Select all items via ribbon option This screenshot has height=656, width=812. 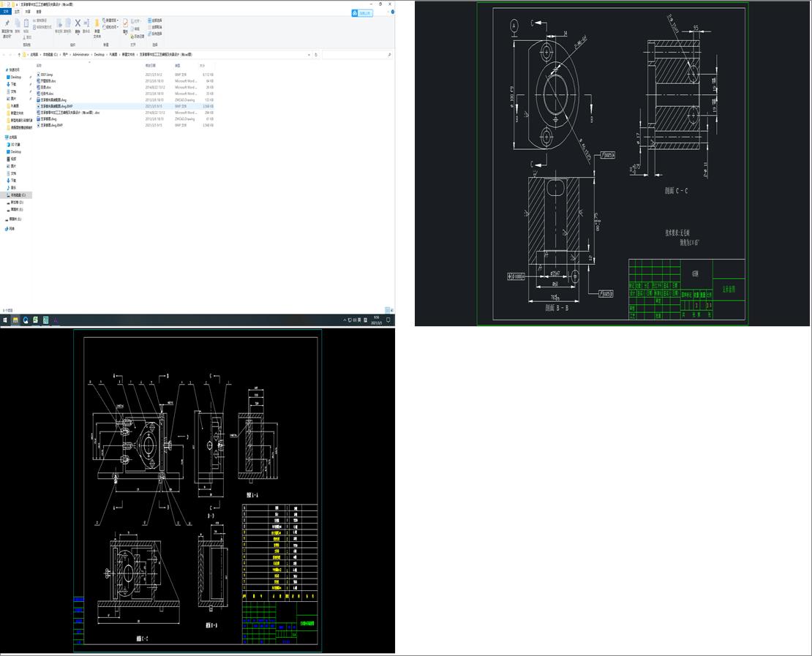[155, 20]
